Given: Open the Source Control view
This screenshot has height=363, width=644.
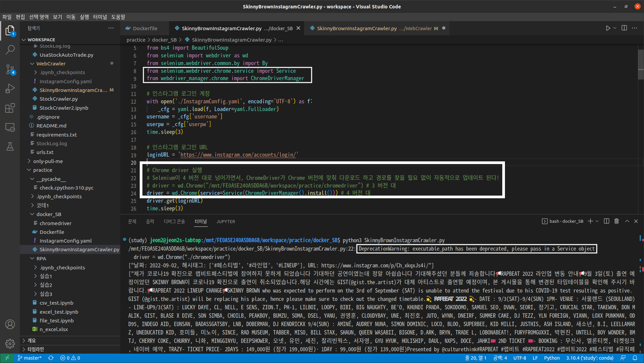Looking at the screenshot, I should (x=10, y=69).
